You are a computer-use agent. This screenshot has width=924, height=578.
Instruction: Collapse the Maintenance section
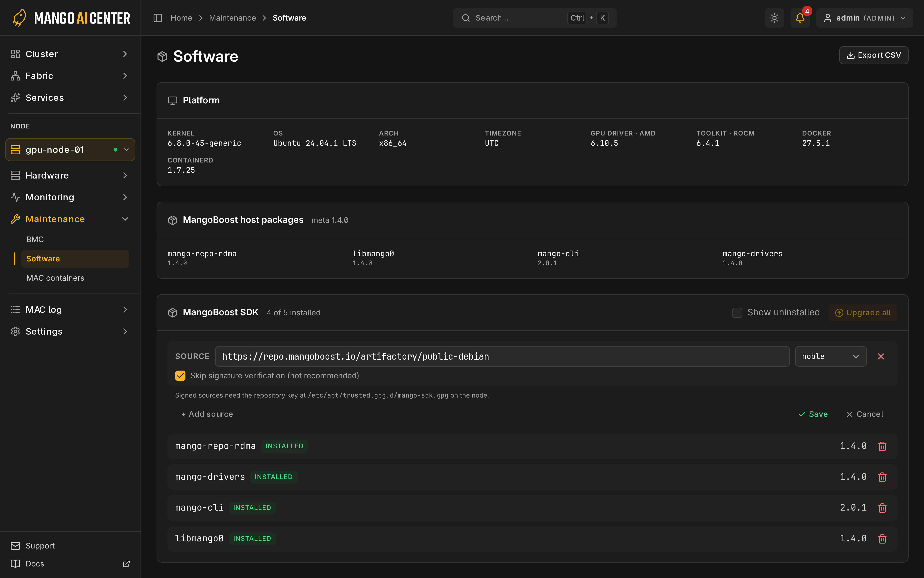coord(70,219)
